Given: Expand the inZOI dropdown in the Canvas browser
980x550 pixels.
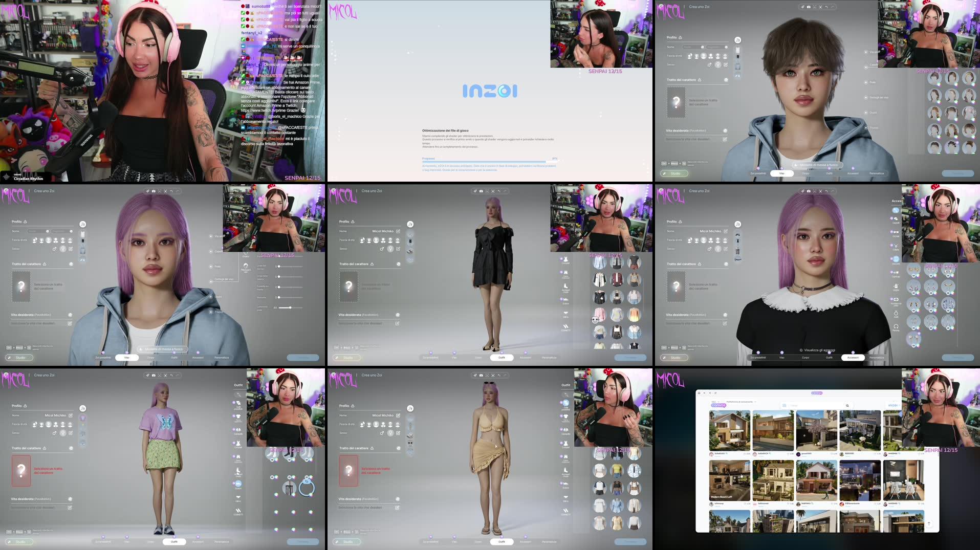Looking at the screenshot, I should (893, 405).
